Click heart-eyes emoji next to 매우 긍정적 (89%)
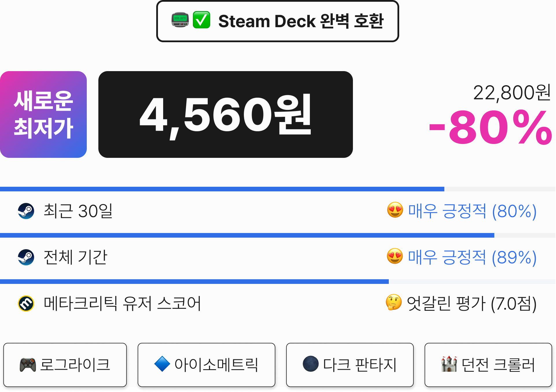 [395, 256]
